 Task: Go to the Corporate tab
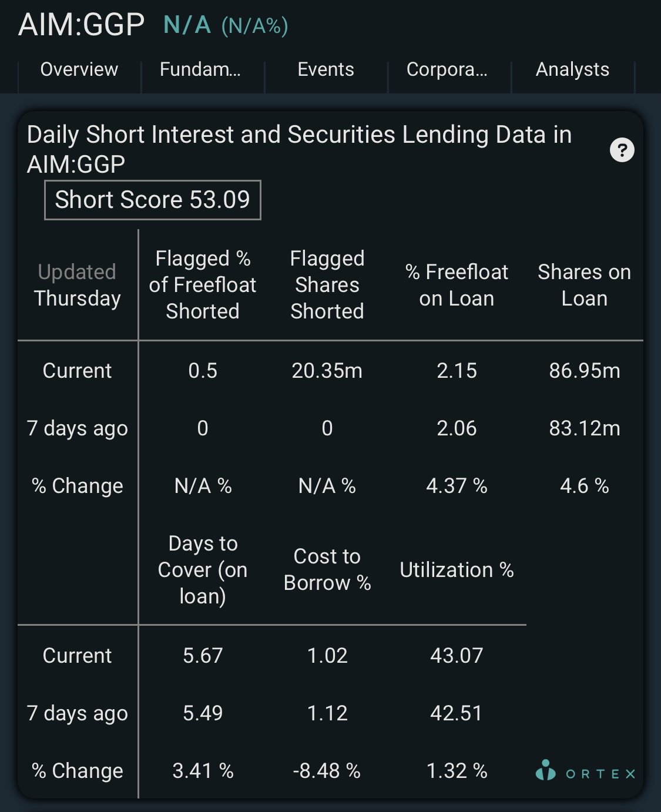coord(447,69)
